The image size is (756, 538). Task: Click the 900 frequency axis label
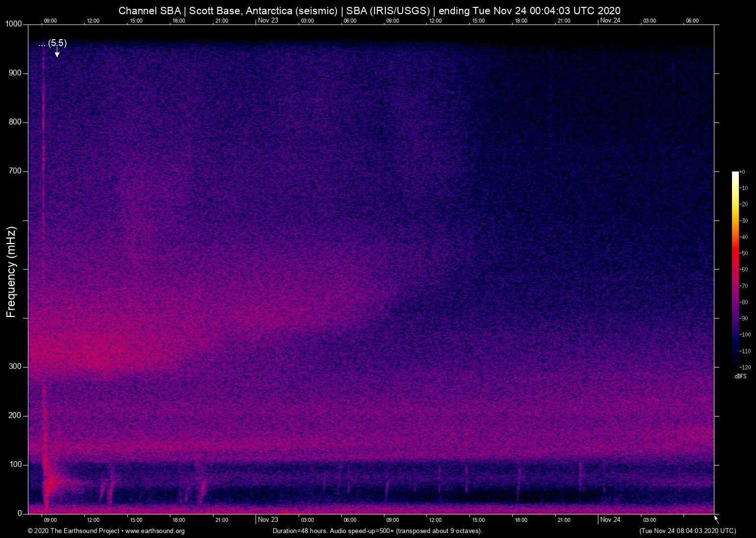[x=15, y=73]
